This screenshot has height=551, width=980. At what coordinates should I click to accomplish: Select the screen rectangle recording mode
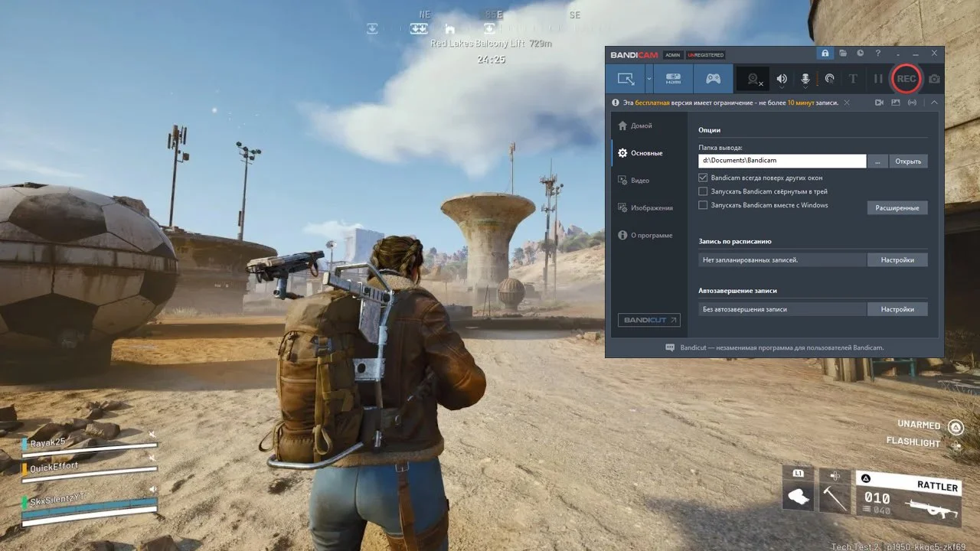click(626, 79)
